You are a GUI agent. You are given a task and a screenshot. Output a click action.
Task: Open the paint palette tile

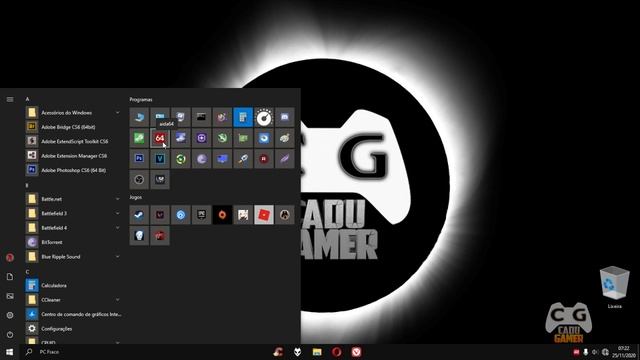click(x=284, y=138)
